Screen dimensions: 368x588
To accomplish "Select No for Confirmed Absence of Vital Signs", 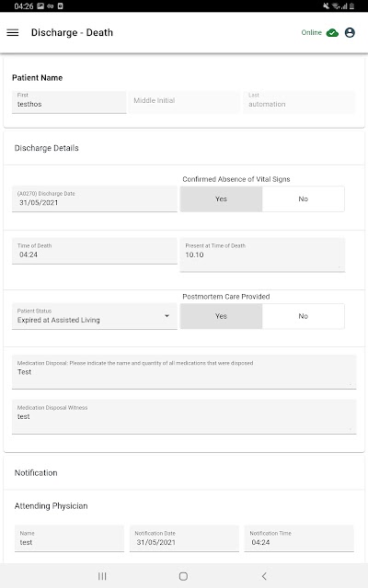I will [x=303, y=198].
